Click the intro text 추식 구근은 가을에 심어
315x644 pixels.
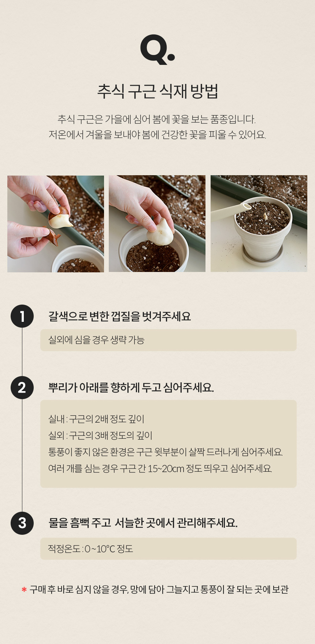pyautogui.click(x=157, y=119)
